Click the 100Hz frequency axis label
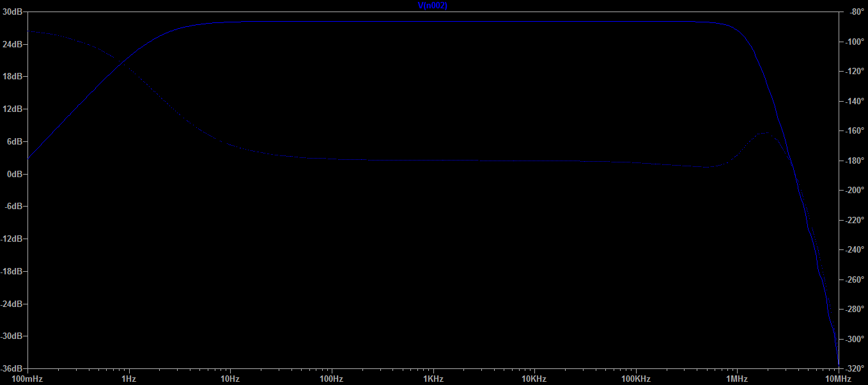Screen dimensions: 868x385 (x=332, y=379)
